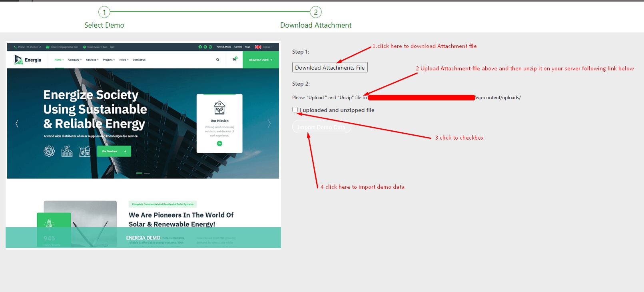This screenshot has width=644, height=292.
Task: Go to step 1 Select Demo
Action: click(104, 12)
